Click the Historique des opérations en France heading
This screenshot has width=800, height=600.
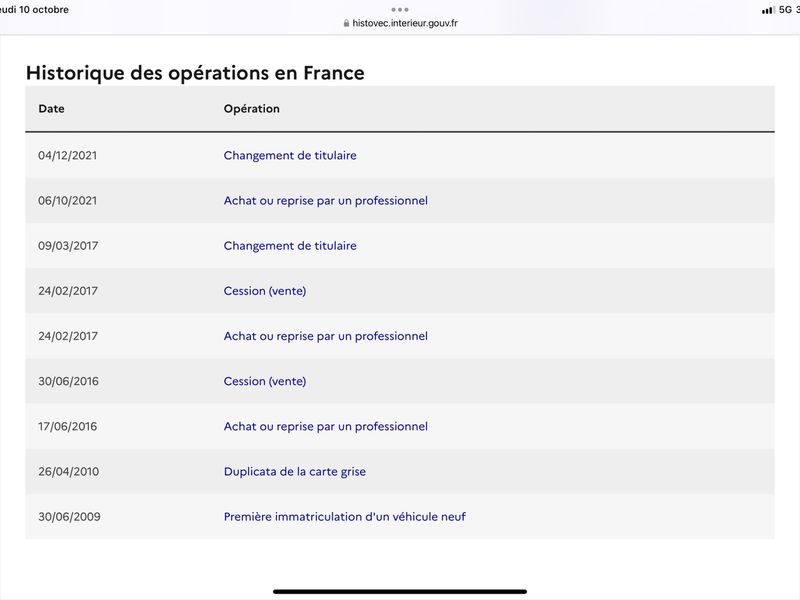pyautogui.click(x=195, y=73)
